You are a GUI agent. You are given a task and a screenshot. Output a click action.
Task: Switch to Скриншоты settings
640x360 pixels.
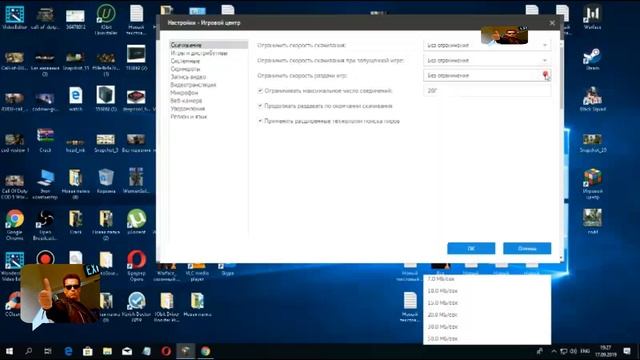tap(185, 69)
